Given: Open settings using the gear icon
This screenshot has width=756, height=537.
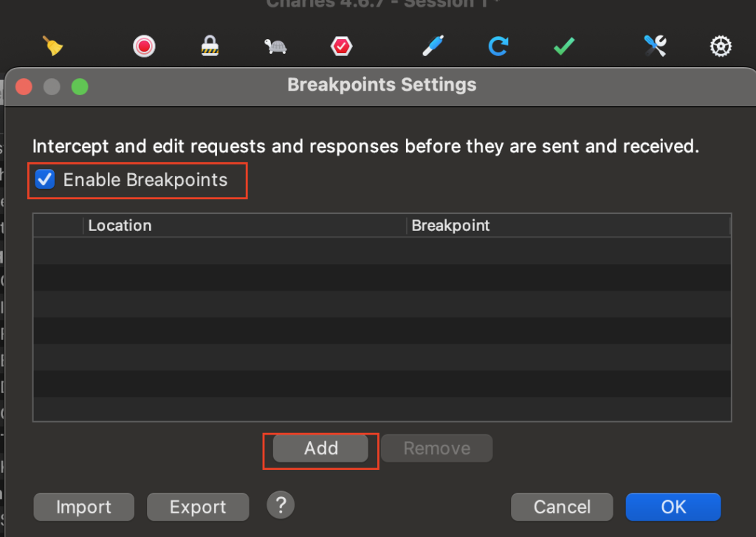Looking at the screenshot, I should click(721, 46).
